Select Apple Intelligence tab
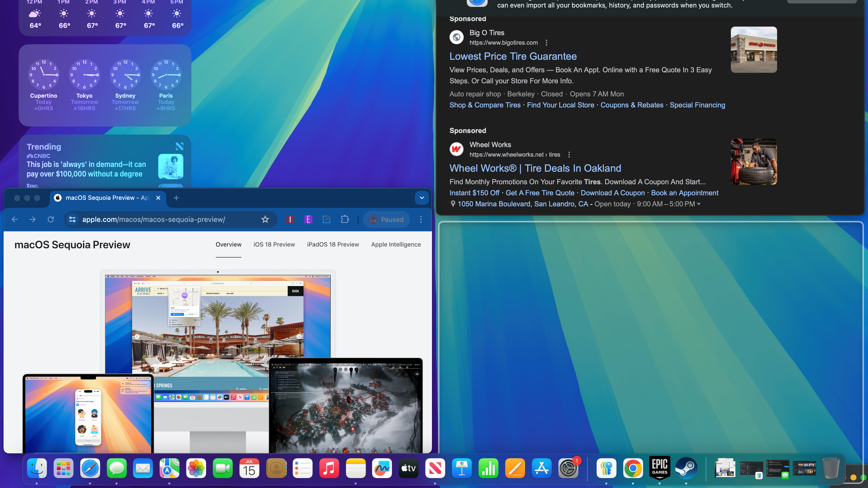 click(x=396, y=244)
